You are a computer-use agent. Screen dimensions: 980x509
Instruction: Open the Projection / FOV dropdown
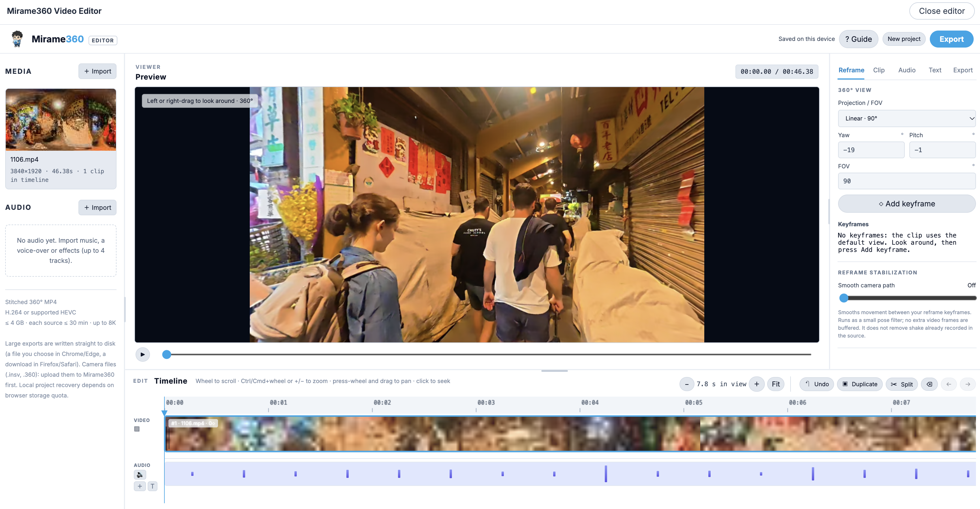[x=906, y=118]
